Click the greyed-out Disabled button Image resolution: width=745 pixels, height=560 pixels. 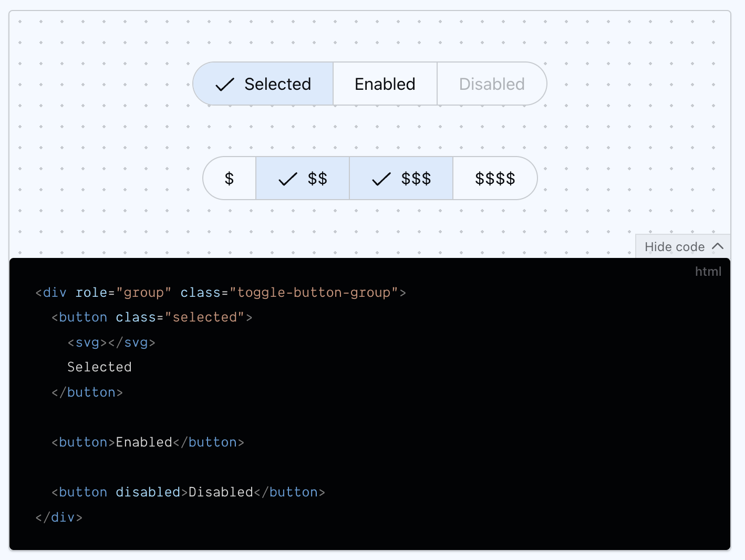491,84
